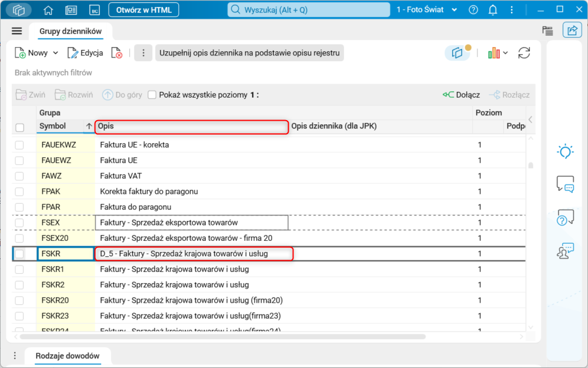Open the help chat icon in sidebar
588x368 pixels.
(x=565, y=217)
